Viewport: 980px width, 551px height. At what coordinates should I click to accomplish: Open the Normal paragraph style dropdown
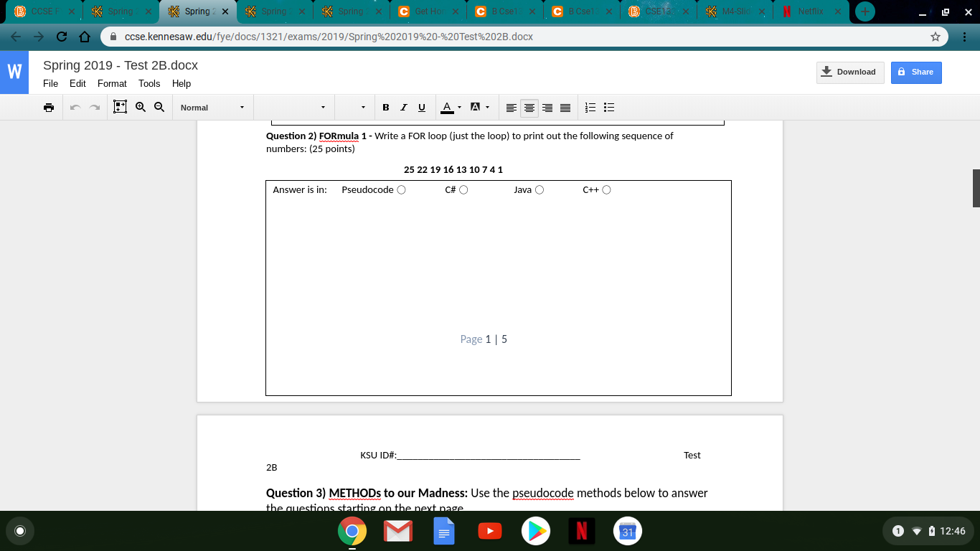coord(212,108)
